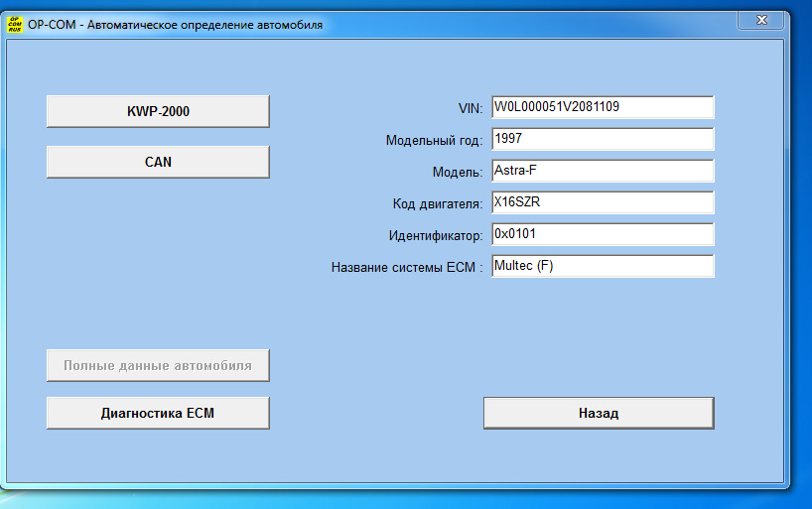The height and width of the screenshot is (509, 812).
Task: Click inside the VIN field
Action: (x=602, y=106)
